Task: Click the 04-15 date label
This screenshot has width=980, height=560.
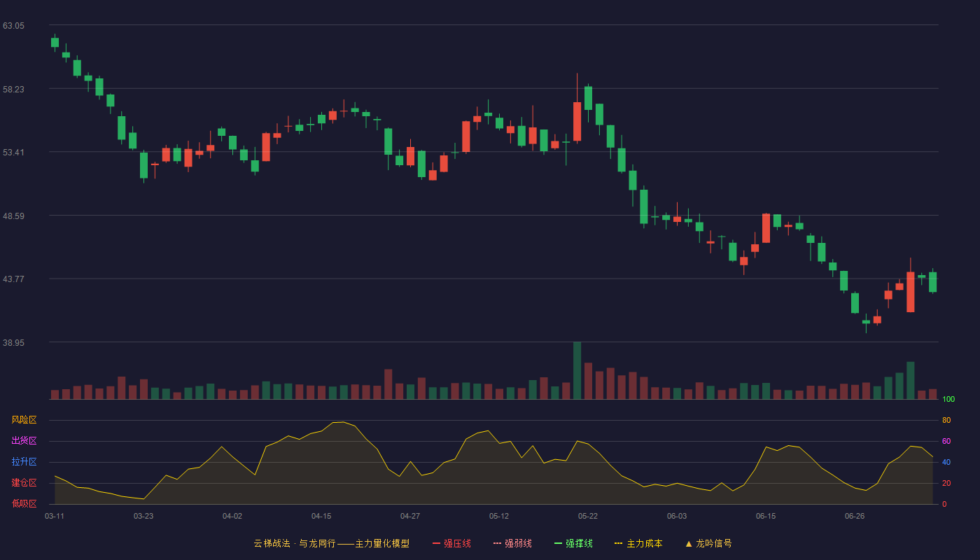Action: [321, 516]
